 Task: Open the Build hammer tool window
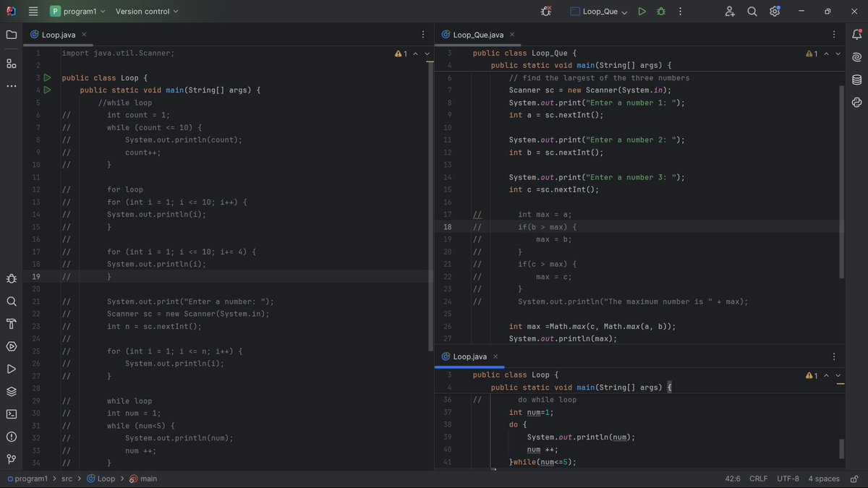[x=11, y=324]
